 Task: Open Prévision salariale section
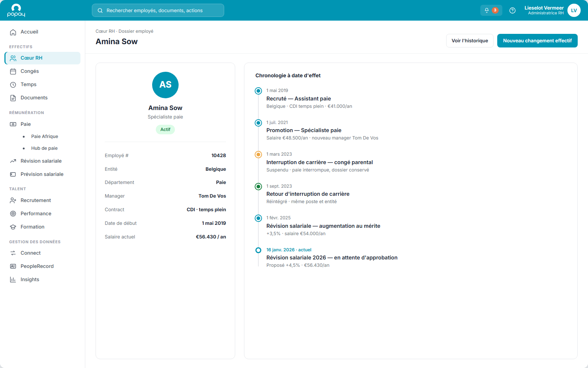(x=42, y=174)
